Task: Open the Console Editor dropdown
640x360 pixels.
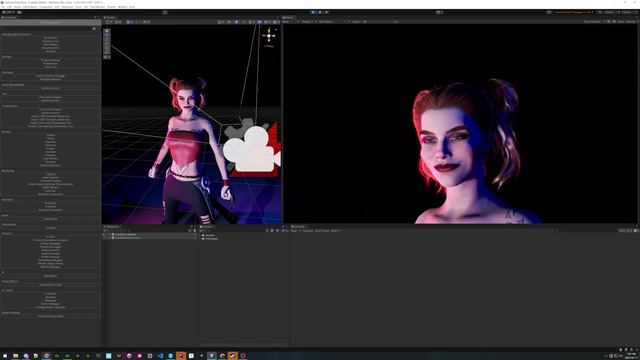Action: 335,231
